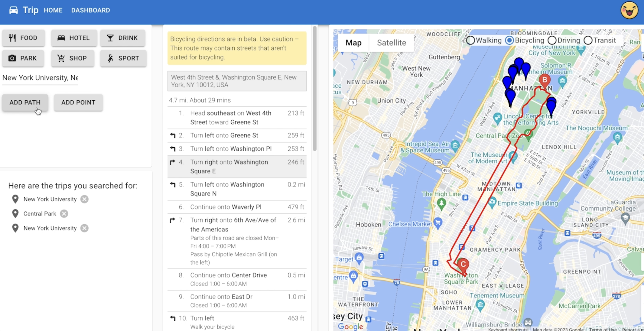Switch map to Satellite view
Screen dimensions: 644x331
click(x=391, y=43)
